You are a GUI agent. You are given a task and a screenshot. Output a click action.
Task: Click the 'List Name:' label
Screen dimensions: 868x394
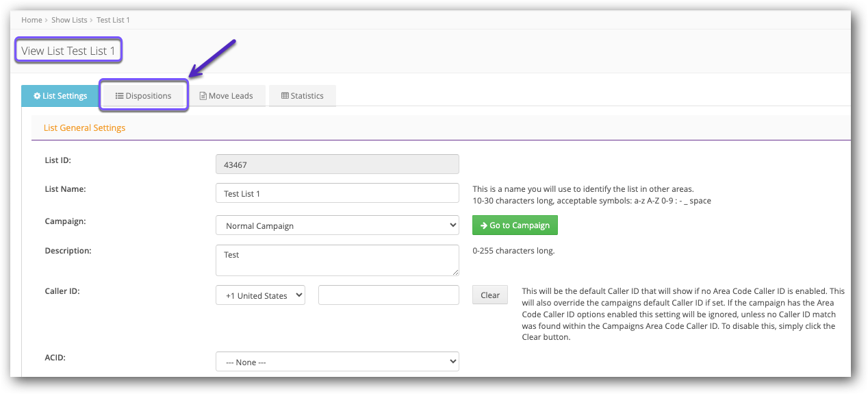coord(65,189)
